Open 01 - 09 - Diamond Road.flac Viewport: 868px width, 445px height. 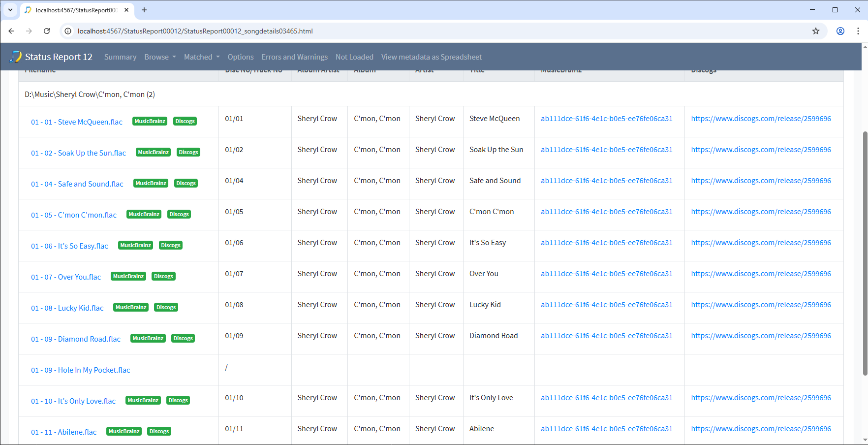(76, 339)
